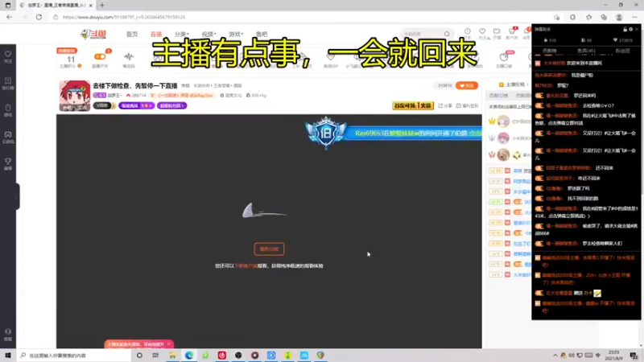Open the 首页 nav item

tap(132, 34)
